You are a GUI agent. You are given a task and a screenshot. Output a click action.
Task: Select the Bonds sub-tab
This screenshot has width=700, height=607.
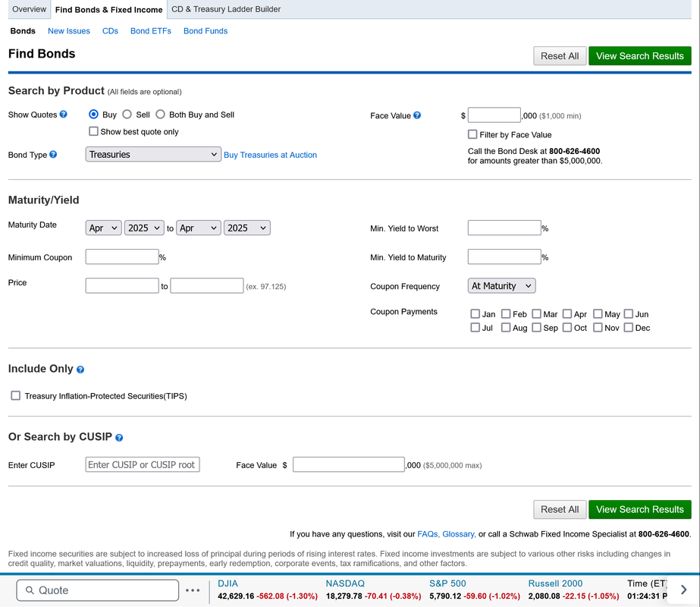click(x=23, y=31)
